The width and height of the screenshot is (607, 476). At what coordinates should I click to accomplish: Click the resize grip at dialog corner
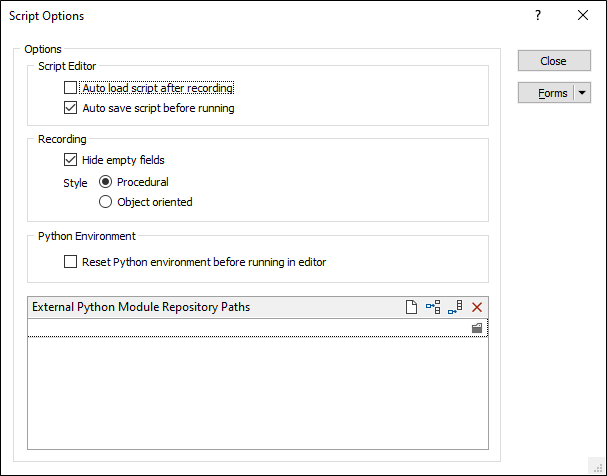(598, 467)
